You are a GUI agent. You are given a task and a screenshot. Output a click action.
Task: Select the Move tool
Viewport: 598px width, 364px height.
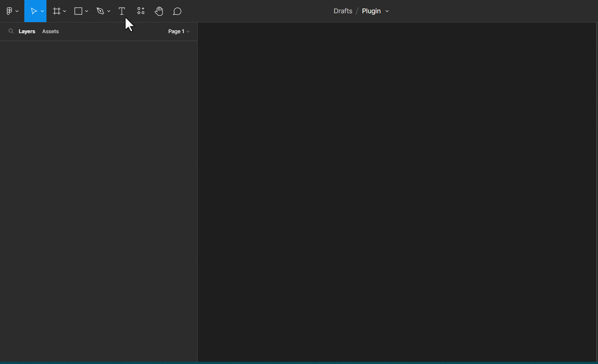pyautogui.click(x=34, y=11)
